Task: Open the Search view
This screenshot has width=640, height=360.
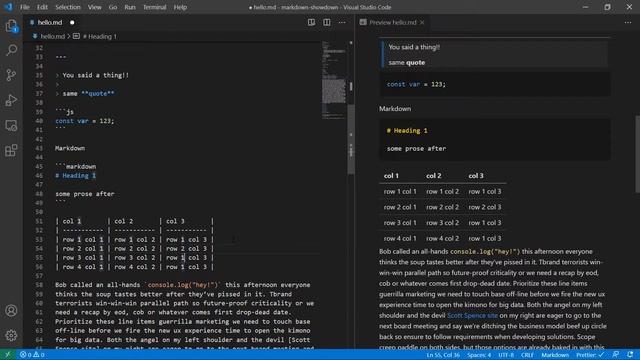Action: coord(11,50)
